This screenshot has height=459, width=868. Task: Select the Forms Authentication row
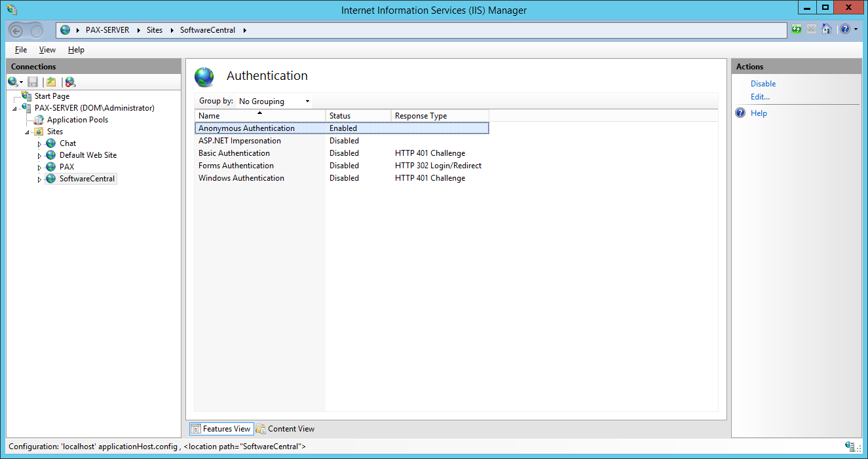pos(236,166)
